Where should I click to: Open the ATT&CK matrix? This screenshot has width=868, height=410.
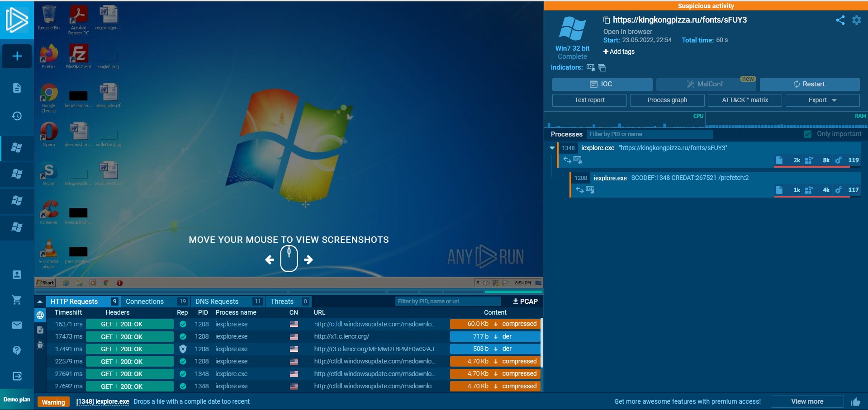pos(745,100)
